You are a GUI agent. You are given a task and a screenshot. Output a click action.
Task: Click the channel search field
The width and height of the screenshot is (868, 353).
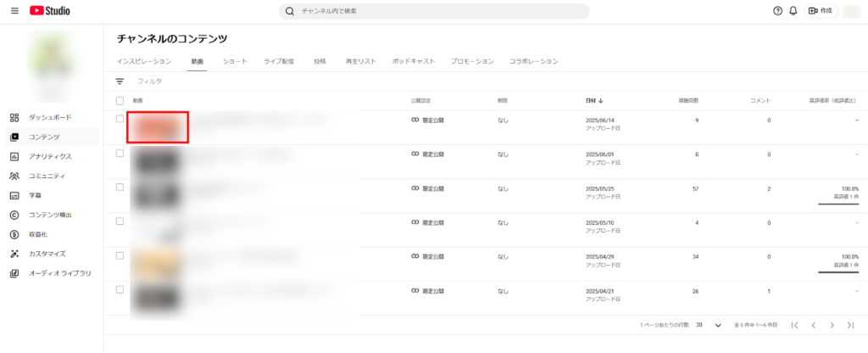(x=434, y=11)
